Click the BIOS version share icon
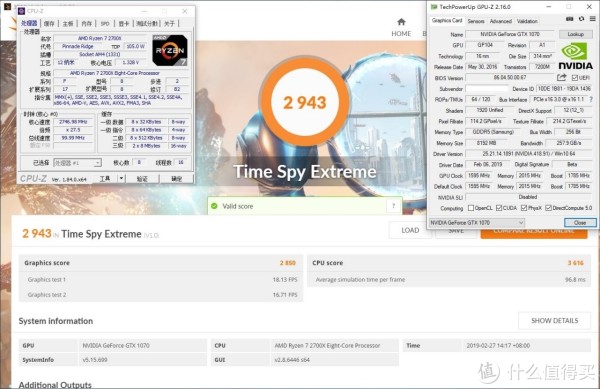This screenshot has height=389, width=600. tap(561, 78)
